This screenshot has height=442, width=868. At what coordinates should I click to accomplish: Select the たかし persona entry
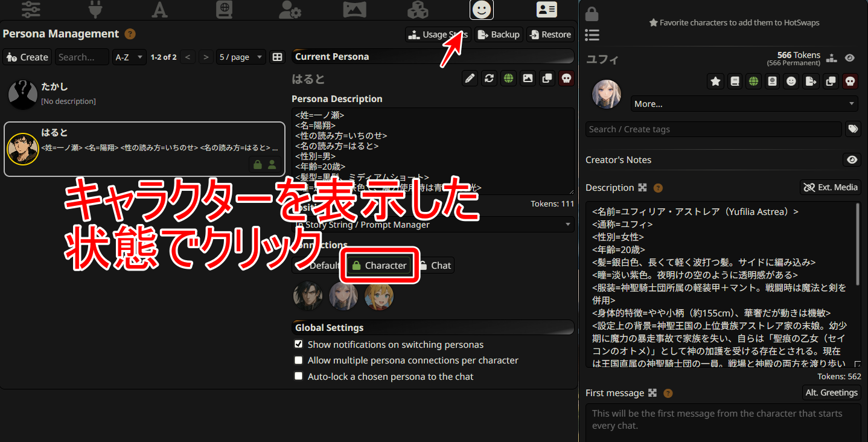[144, 94]
